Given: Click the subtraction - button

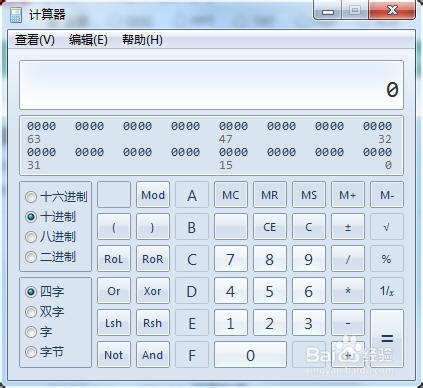Looking at the screenshot, I should (x=348, y=323).
